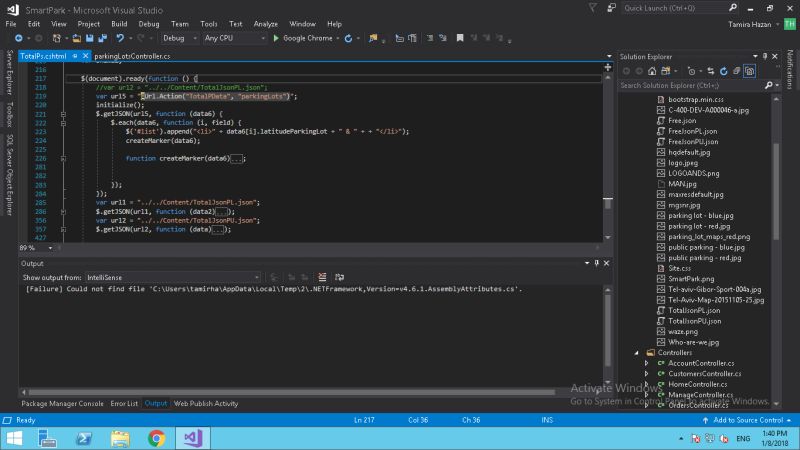Click the New Project toolbar icon
The width and height of the screenshot is (800, 450).
point(57,38)
